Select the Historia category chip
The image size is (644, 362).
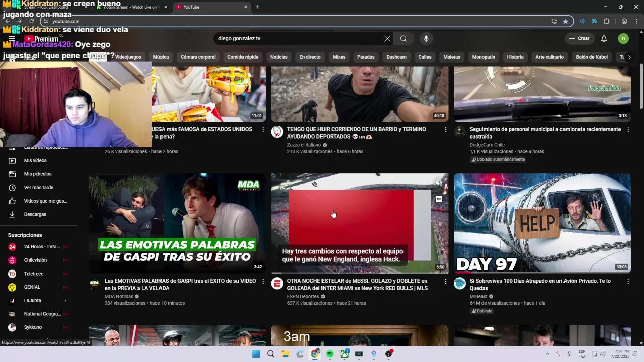click(515, 57)
